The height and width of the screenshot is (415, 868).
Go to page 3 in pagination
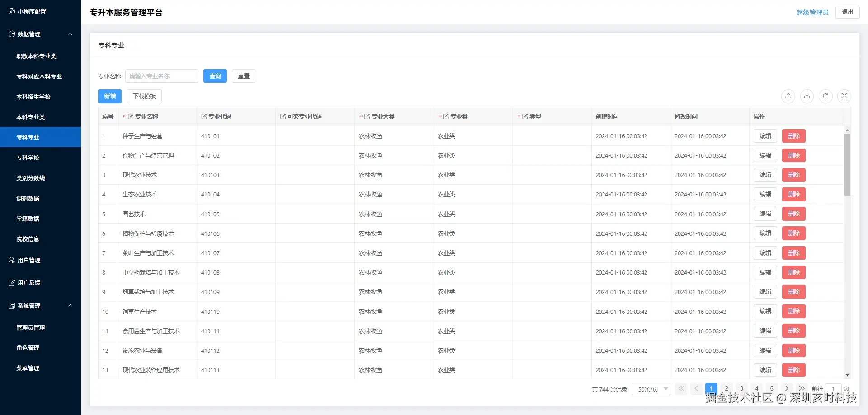[741, 388]
